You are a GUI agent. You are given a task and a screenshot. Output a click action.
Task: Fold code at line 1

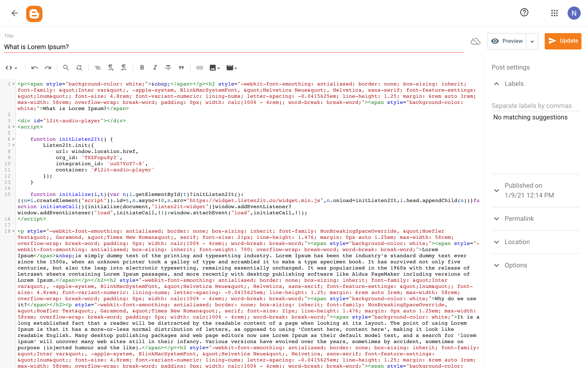[13, 84]
